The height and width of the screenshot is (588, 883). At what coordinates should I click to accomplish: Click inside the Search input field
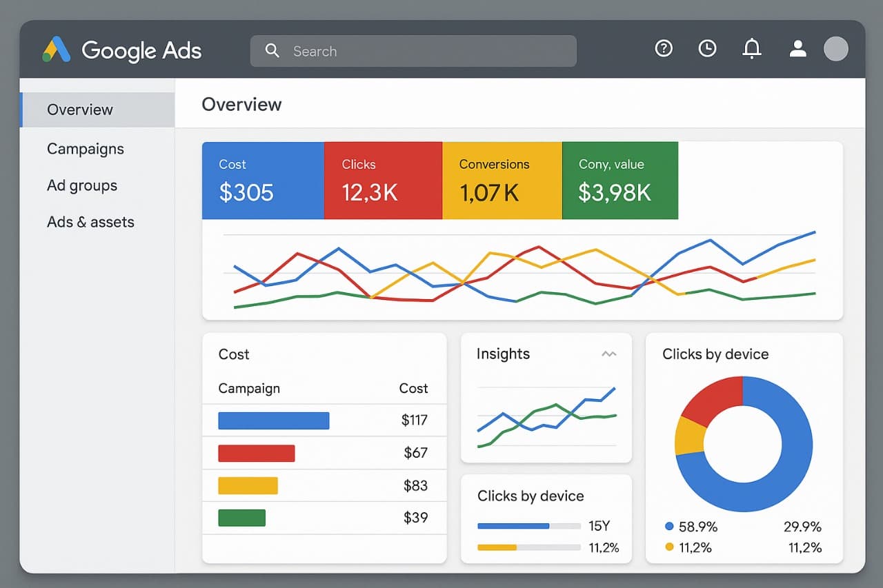428,52
